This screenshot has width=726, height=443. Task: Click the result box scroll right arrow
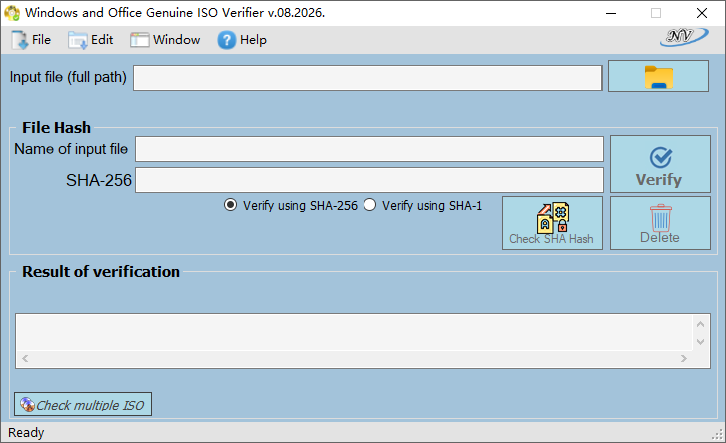coord(683,358)
